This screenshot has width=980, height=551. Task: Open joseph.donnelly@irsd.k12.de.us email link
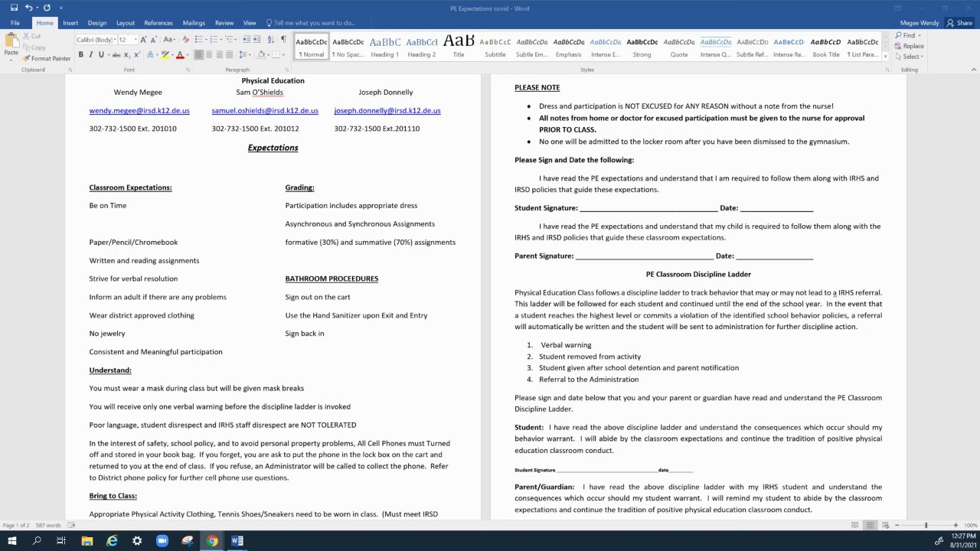point(387,110)
